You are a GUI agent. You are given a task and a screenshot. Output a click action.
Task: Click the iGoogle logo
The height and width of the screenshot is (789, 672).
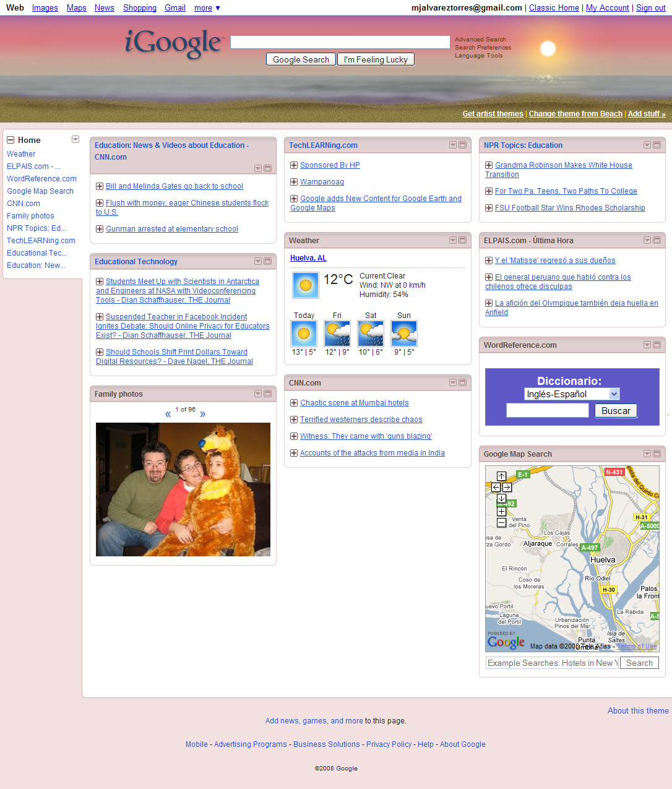(x=174, y=43)
